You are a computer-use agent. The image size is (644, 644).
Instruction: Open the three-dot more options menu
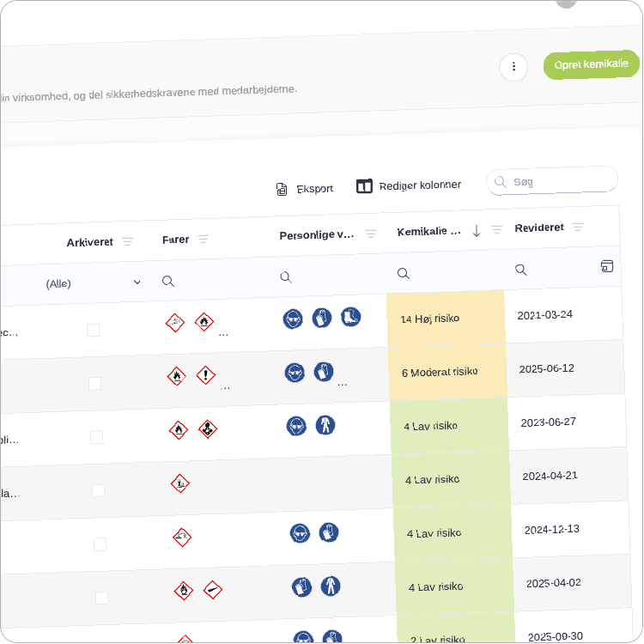[x=513, y=66]
